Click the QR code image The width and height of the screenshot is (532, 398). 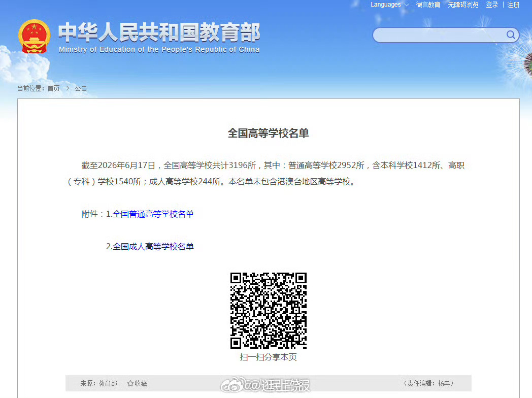point(269,311)
